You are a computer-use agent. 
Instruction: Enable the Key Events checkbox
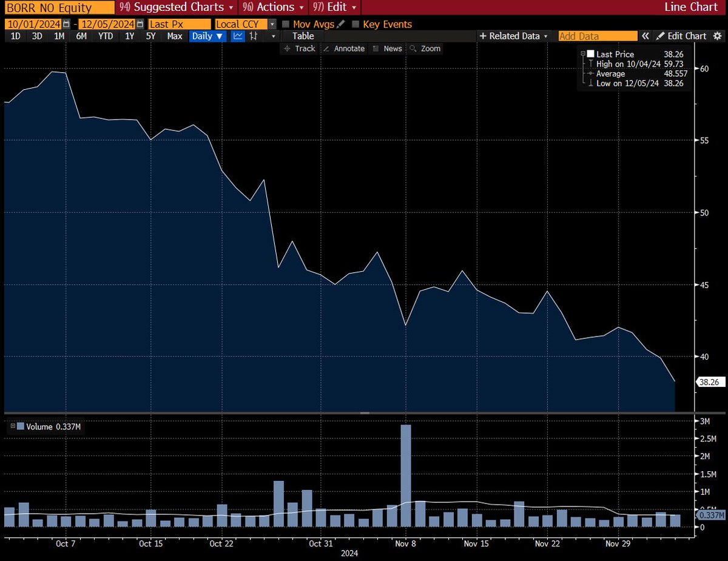click(356, 24)
